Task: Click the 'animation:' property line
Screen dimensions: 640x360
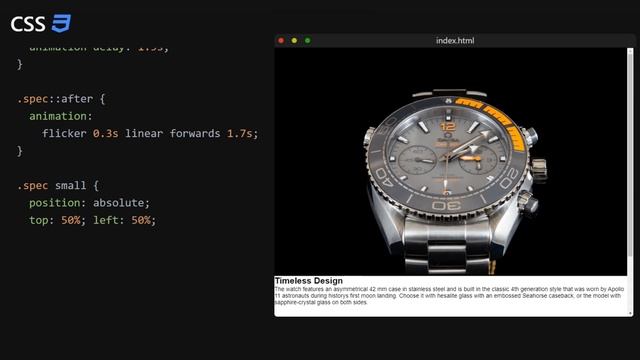Action: point(61,116)
